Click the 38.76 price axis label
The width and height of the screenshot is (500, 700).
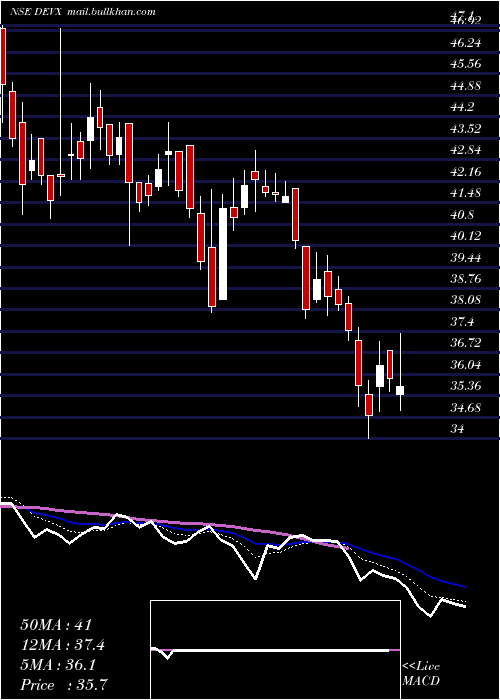coord(464,279)
